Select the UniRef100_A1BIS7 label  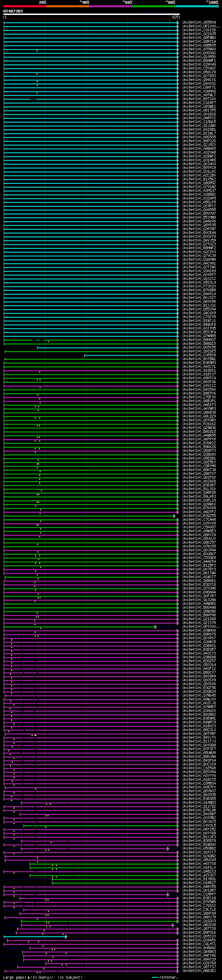pos(199,374)
